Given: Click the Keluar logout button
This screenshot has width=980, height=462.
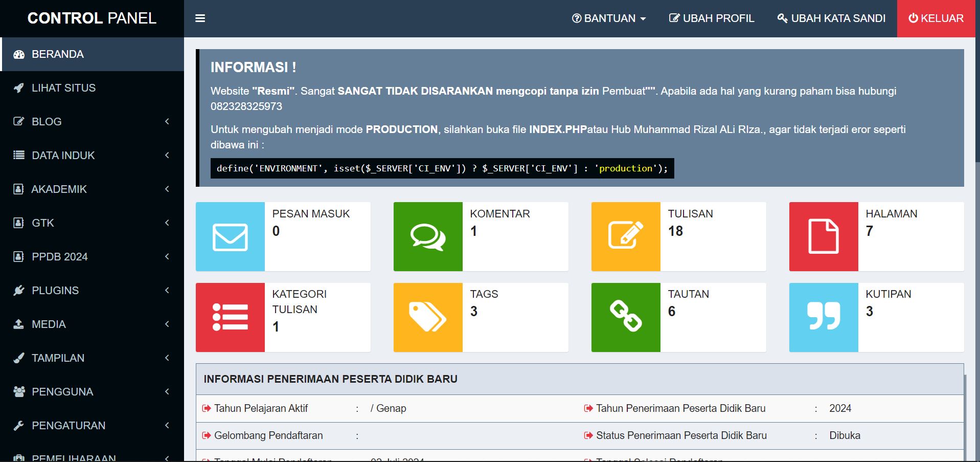Looking at the screenshot, I should (936, 18).
